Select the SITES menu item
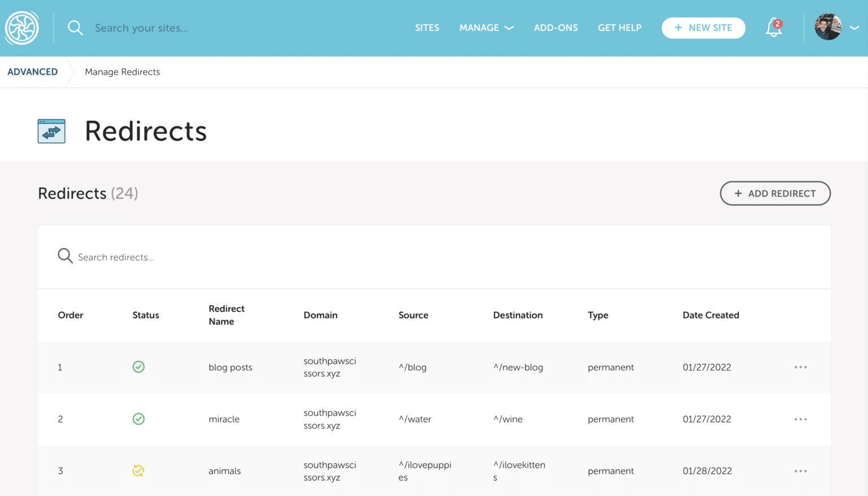Image resolution: width=868 pixels, height=496 pixels. pyautogui.click(x=427, y=28)
